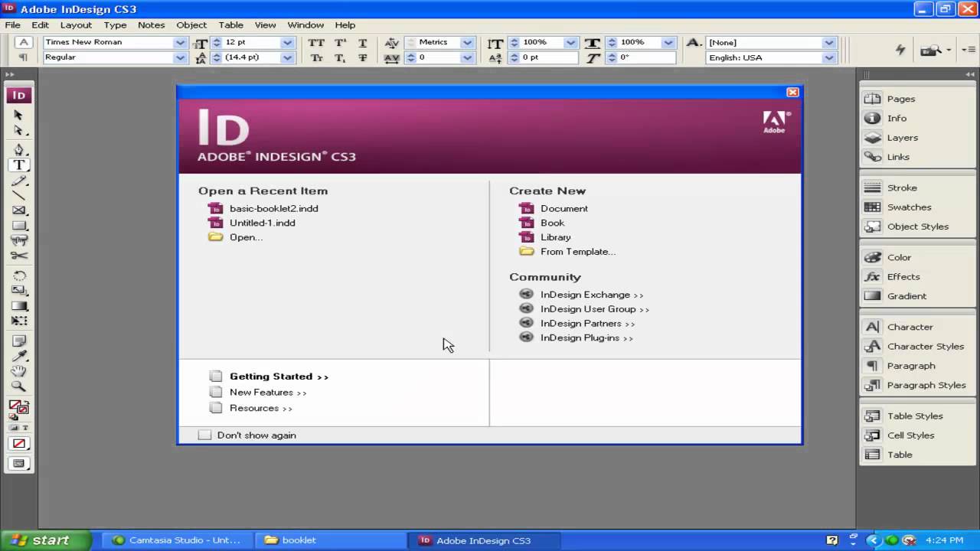Image resolution: width=980 pixels, height=551 pixels.
Task: Apply Underline formatting
Action: [363, 43]
